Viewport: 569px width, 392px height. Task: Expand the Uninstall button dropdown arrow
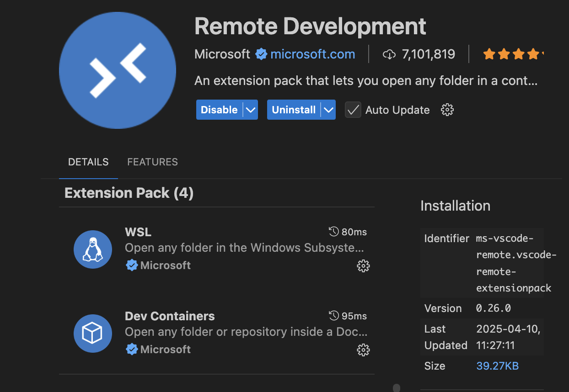(328, 110)
